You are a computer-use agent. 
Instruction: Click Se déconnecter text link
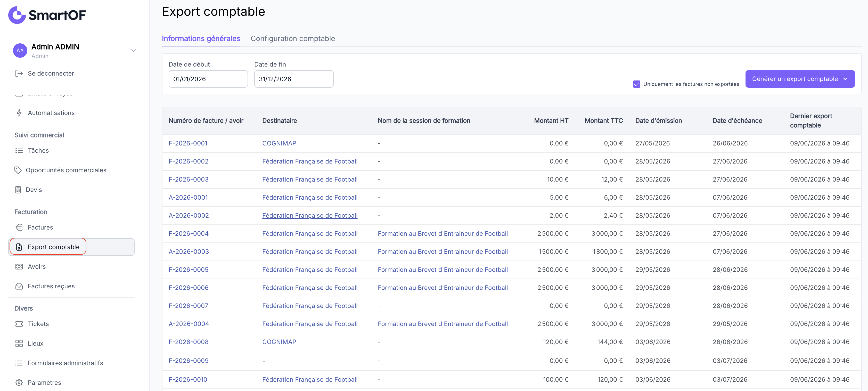[51, 74]
